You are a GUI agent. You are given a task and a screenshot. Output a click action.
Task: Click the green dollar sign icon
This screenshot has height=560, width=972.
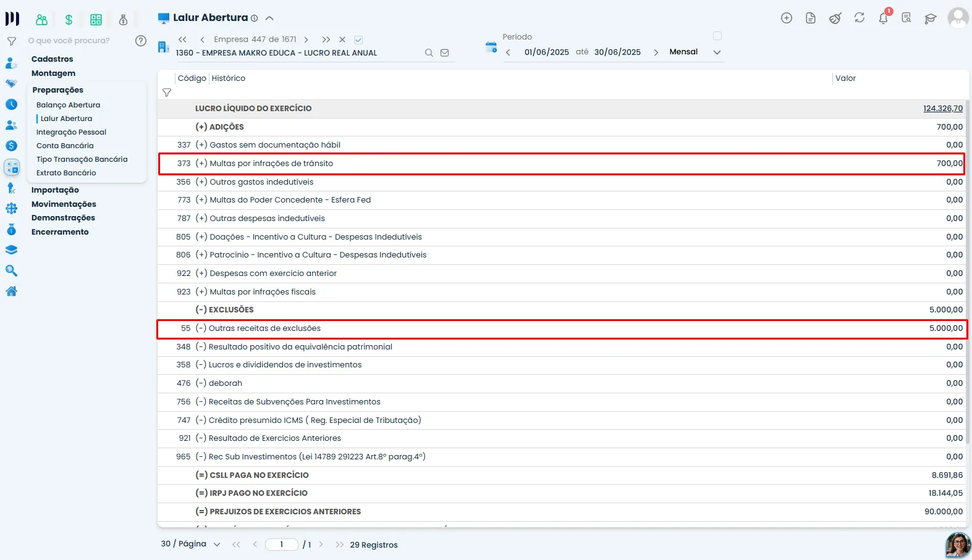tap(69, 20)
